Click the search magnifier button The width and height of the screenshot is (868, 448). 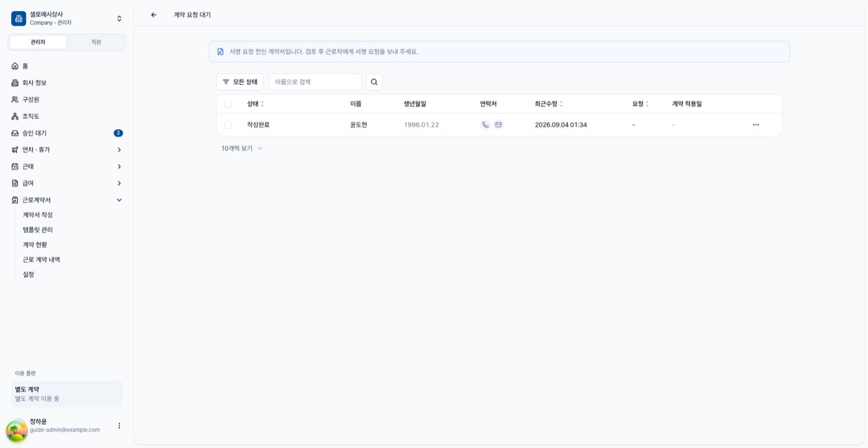(x=374, y=82)
